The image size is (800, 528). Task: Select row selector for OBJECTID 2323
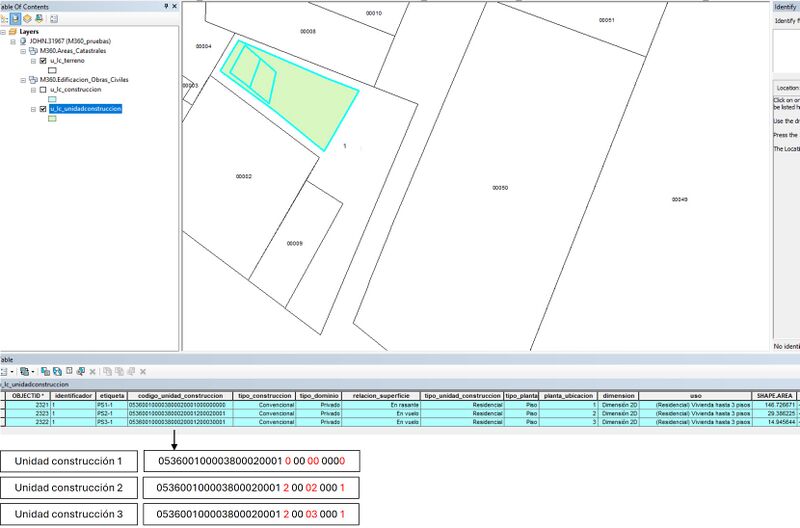point(3,414)
